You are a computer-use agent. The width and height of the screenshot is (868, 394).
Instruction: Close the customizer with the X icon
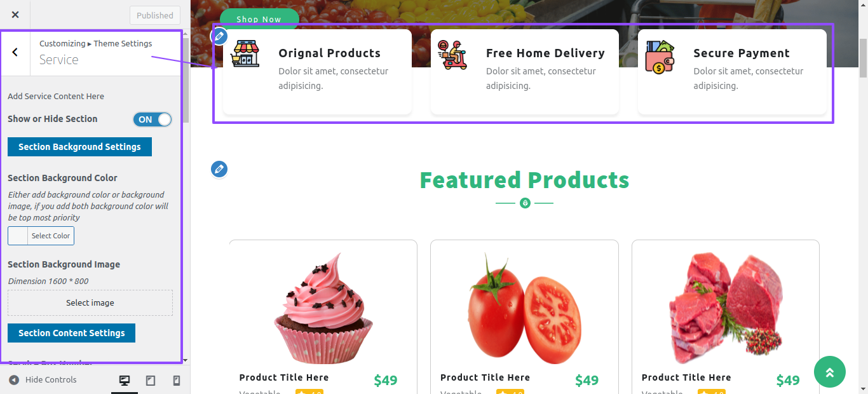pos(15,15)
